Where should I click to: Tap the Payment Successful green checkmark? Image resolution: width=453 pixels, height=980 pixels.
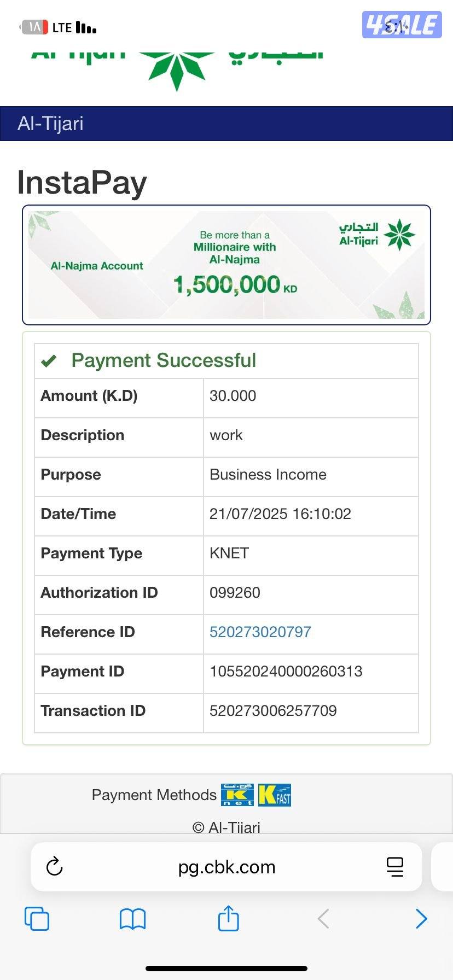tap(49, 361)
